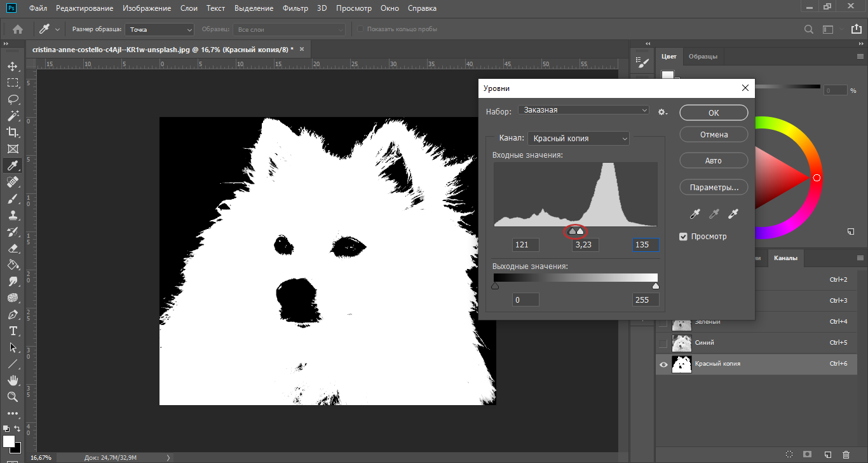The height and width of the screenshot is (463, 868).
Task: Switch to the Образцы tab
Action: pos(703,56)
